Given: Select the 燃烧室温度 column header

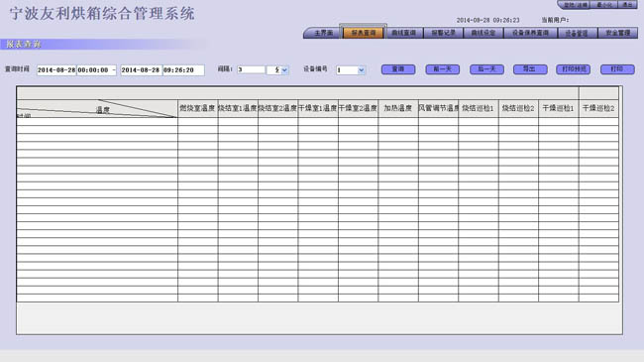Looking at the screenshot, I should click(x=197, y=109).
